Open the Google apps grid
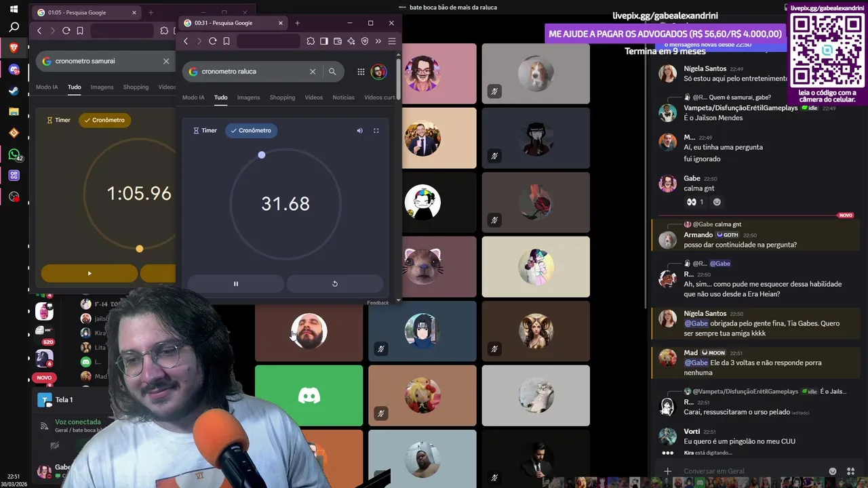Viewport: 868px width, 488px height. point(361,71)
